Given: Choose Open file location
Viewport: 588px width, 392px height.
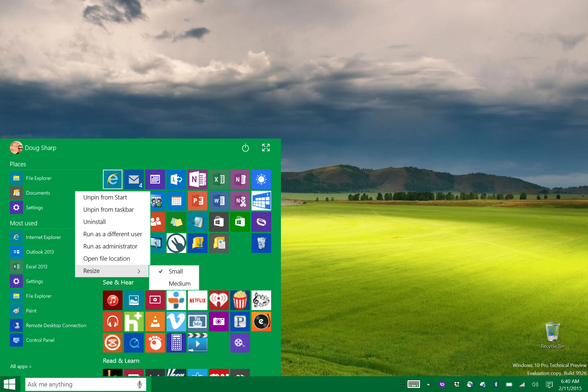Looking at the screenshot, I should 113,259.
